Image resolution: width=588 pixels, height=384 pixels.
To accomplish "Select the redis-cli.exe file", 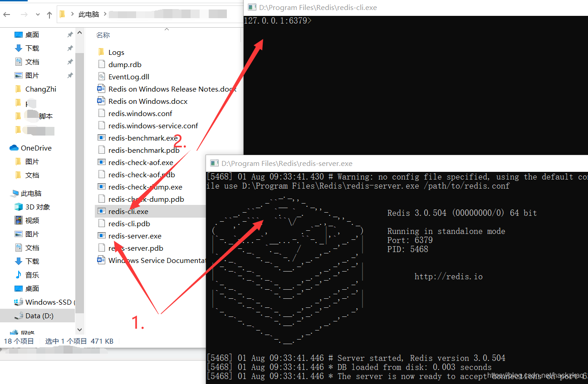I will pos(128,211).
